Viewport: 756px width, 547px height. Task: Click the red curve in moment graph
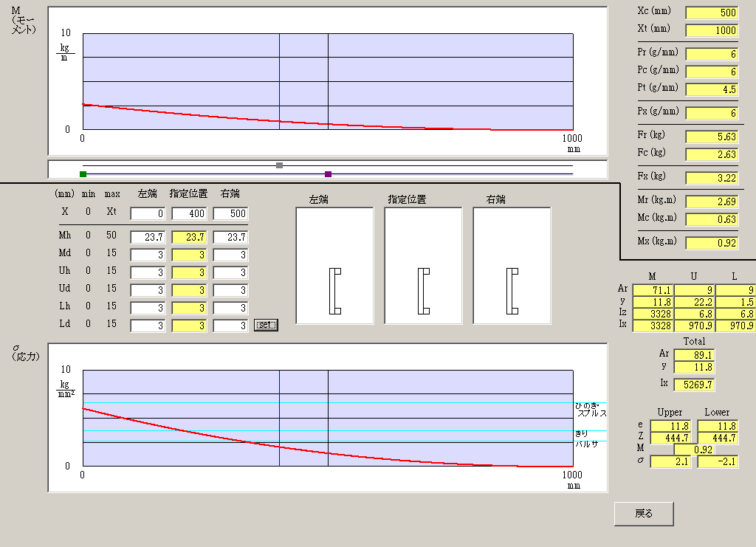(221, 116)
